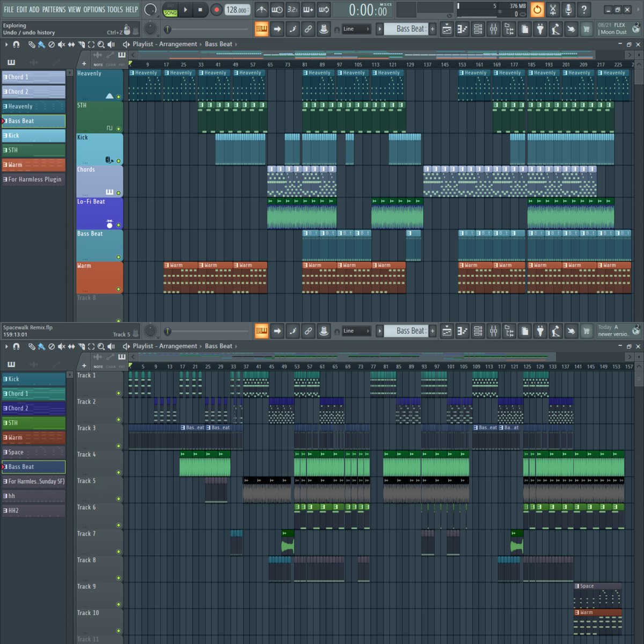
Task: Open the TOOLS menu
Action: click(115, 10)
